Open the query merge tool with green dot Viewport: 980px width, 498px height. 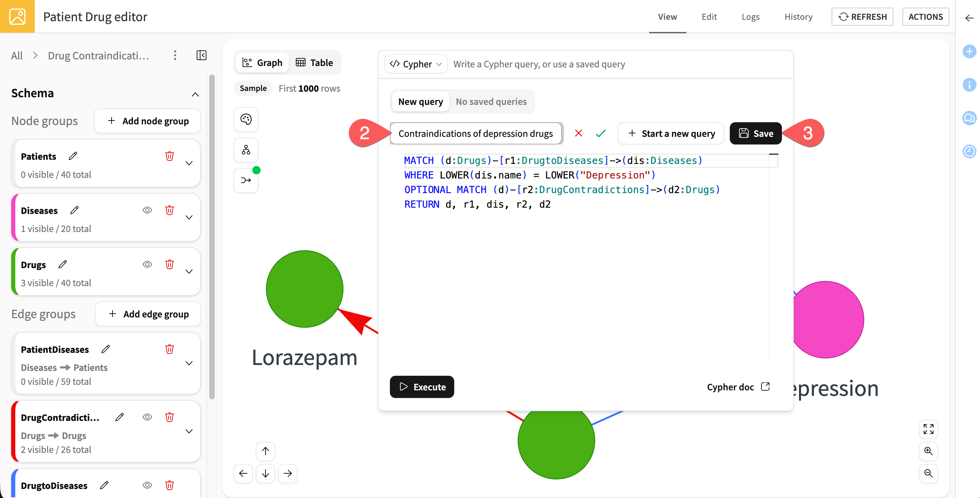click(246, 180)
